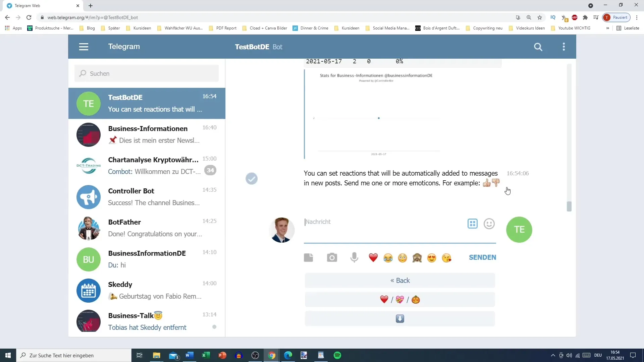Click the chat scrollbar thumb
This screenshot has height=362, width=644.
pos(569,206)
